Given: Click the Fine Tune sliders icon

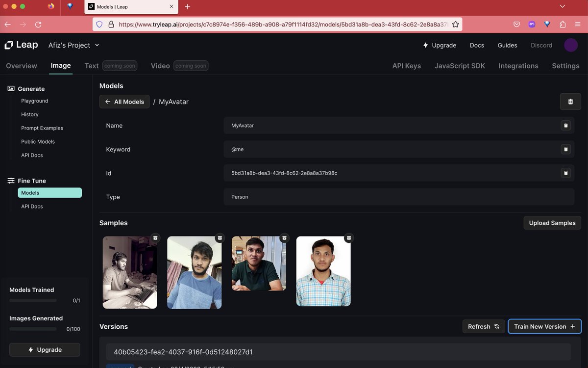Looking at the screenshot, I should [x=10, y=180].
